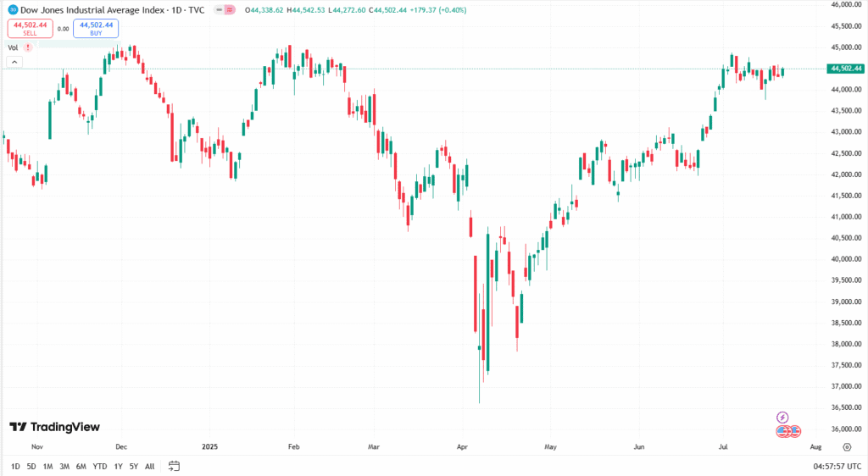The image size is (868, 476).
Task: Click the volume indicator warning icon
Action: coord(28,47)
